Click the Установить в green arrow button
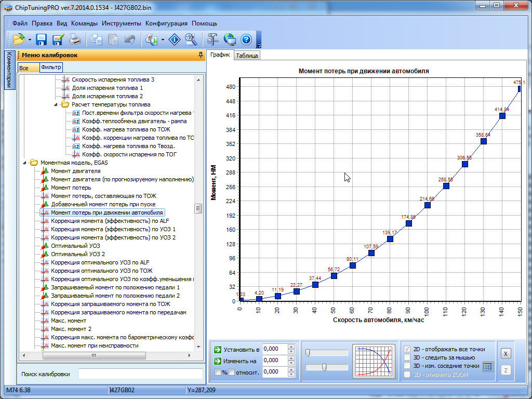Viewport: 532px width, 399px height. 218,349
